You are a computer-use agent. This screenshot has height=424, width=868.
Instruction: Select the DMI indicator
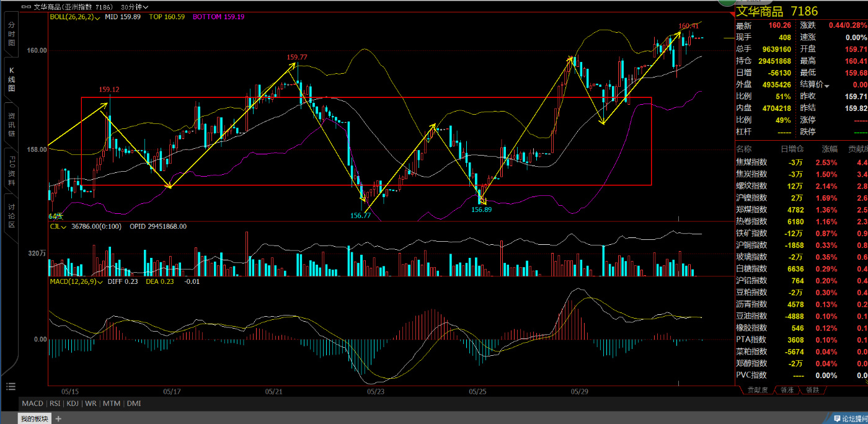click(133, 404)
